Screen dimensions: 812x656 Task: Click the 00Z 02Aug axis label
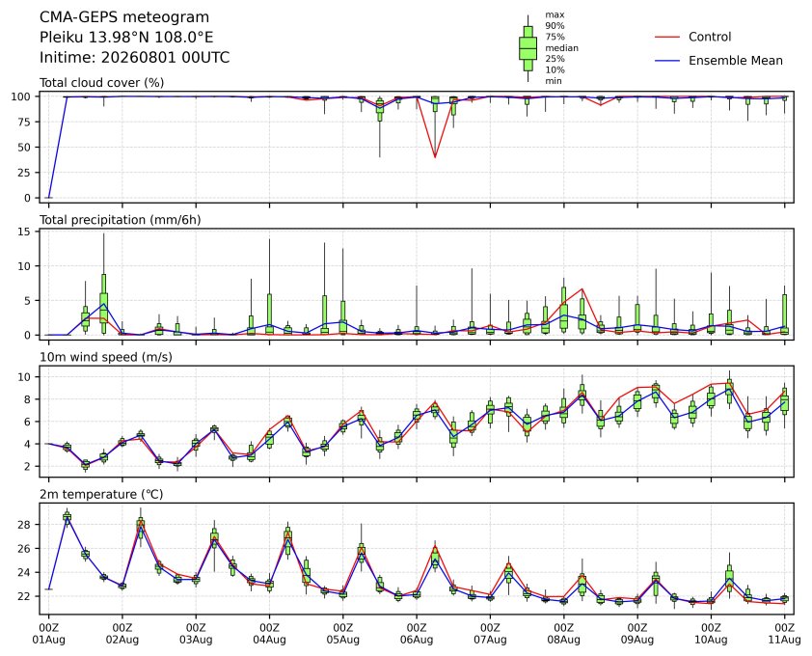tap(122, 633)
